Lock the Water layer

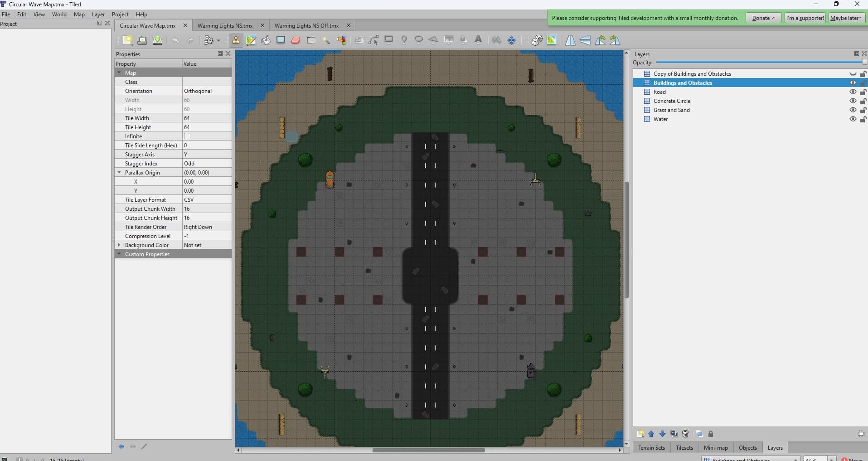(863, 119)
